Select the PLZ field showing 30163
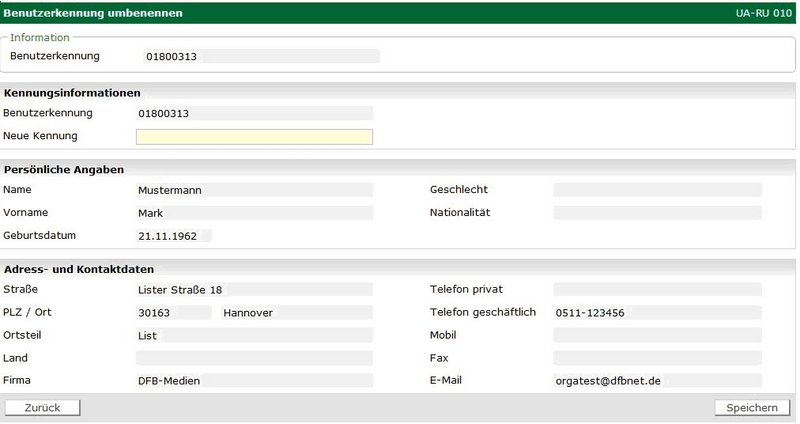 tap(174, 313)
